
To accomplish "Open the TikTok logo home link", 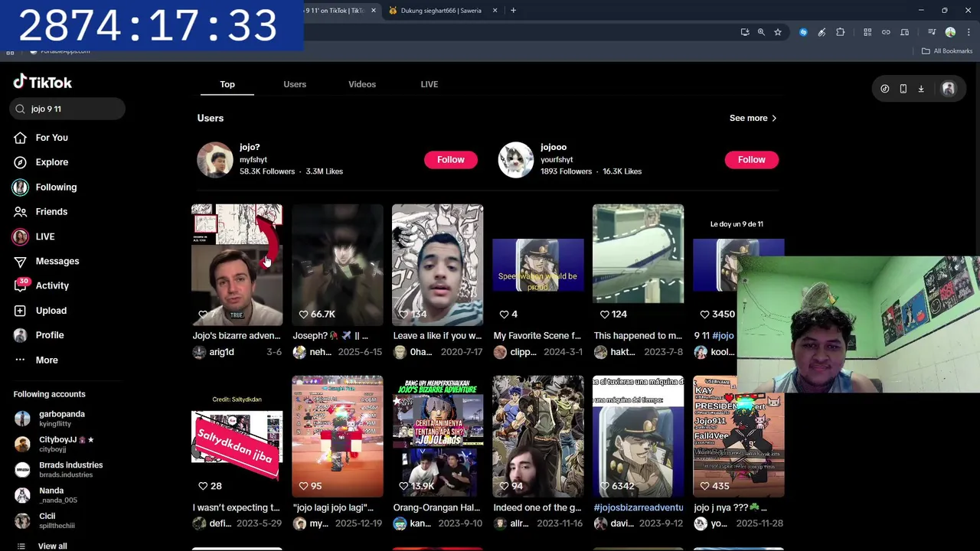I will click(43, 82).
